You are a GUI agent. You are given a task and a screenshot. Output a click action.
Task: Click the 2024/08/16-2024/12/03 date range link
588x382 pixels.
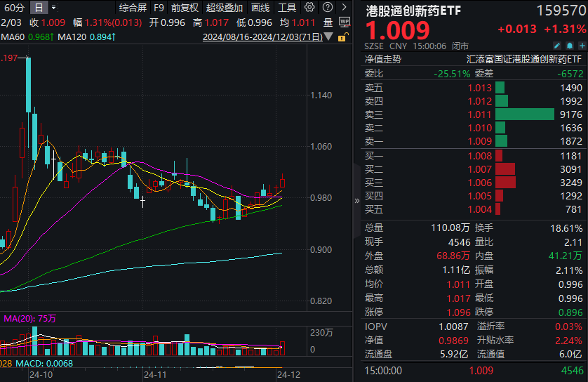(x=262, y=37)
